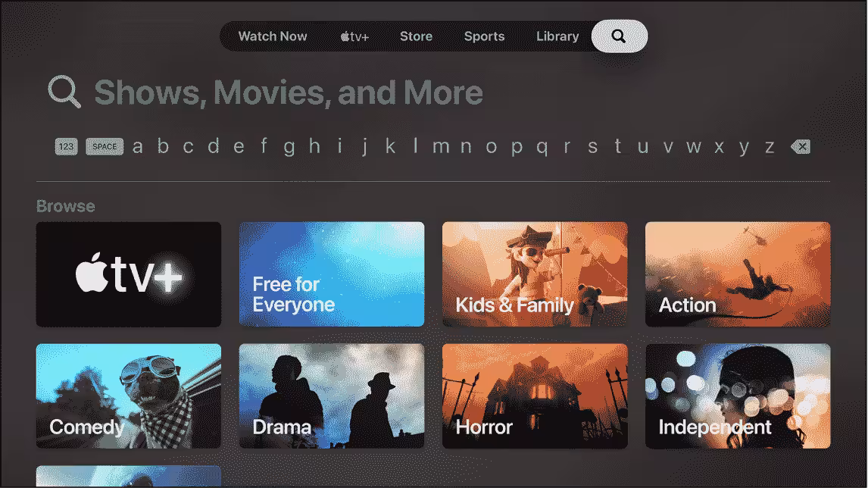
Task: Select letter c on keyboard
Action: point(188,147)
